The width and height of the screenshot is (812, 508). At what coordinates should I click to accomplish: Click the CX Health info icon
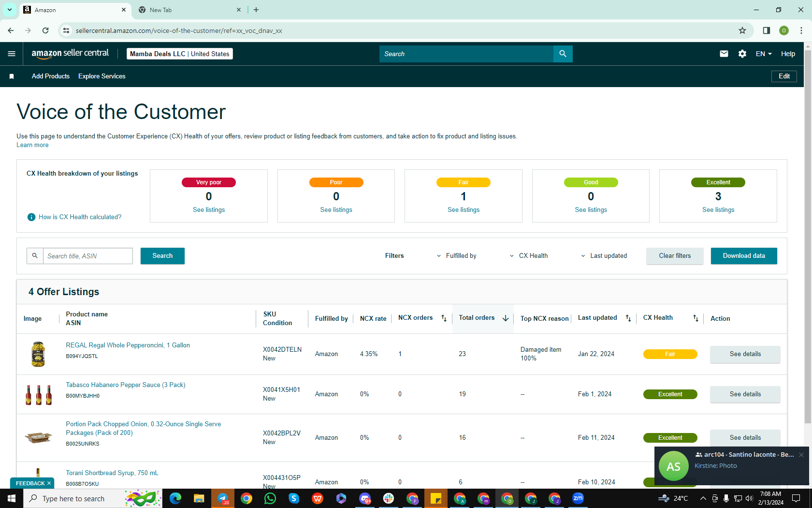[31, 217]
